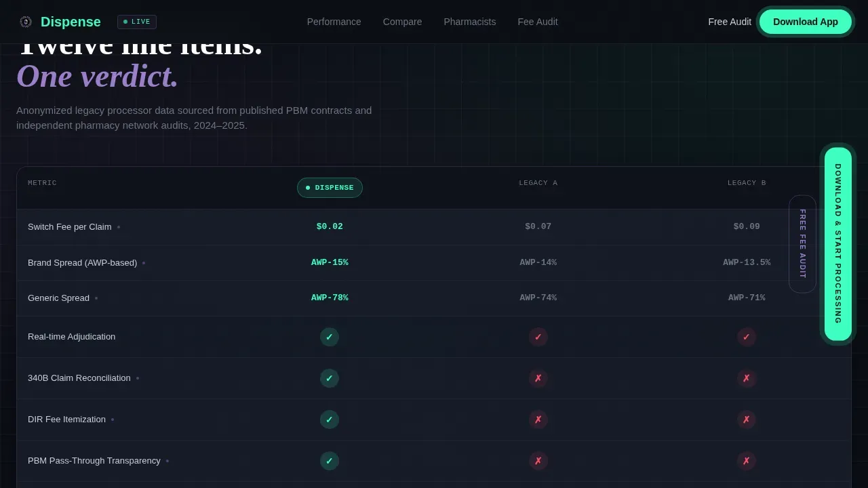The image size is (868, 488).
Task: Go to the Compare section
Action: tap(403, 22)
